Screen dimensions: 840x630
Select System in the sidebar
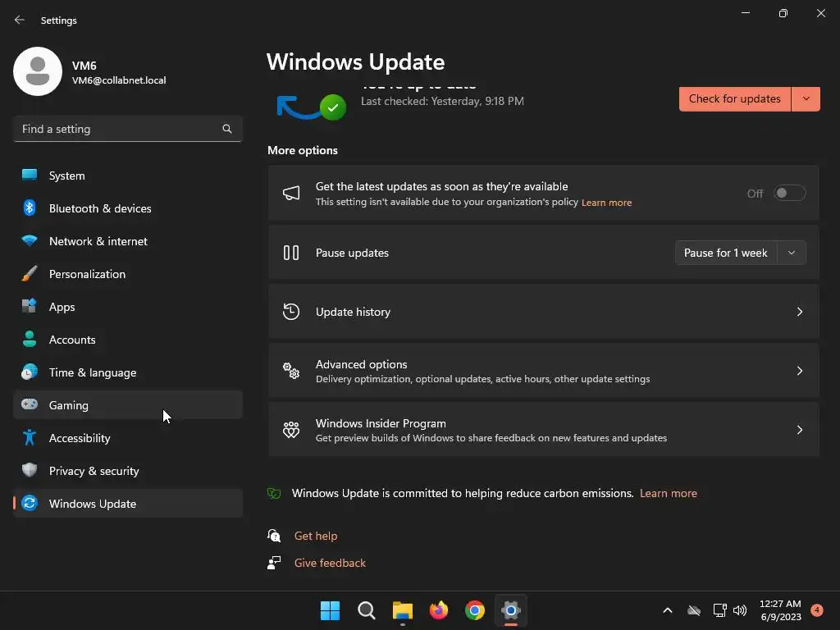(x=127, y=176)
